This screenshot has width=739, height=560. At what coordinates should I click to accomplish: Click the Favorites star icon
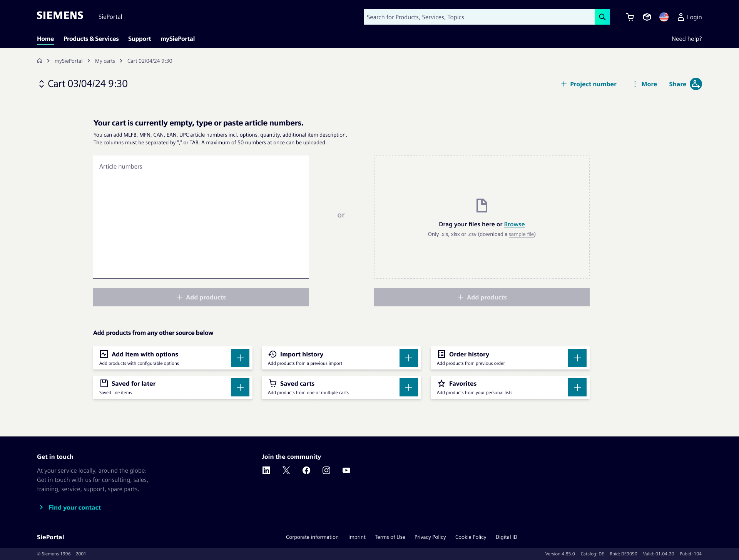pyautogui.click(x=441, y=383)
